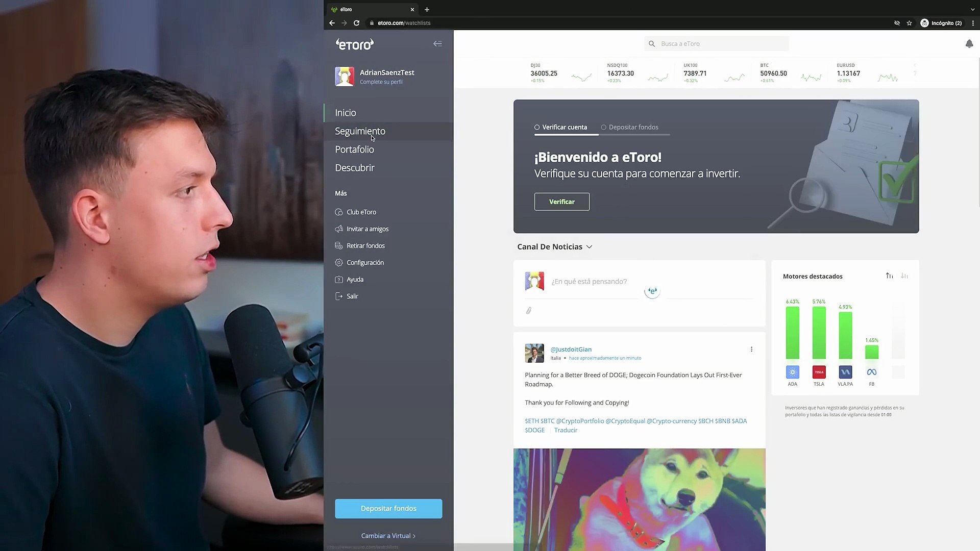Screen dimensions: 980x551
Task: Switch to virtual portfolio mode
Action: coord(388,536)
